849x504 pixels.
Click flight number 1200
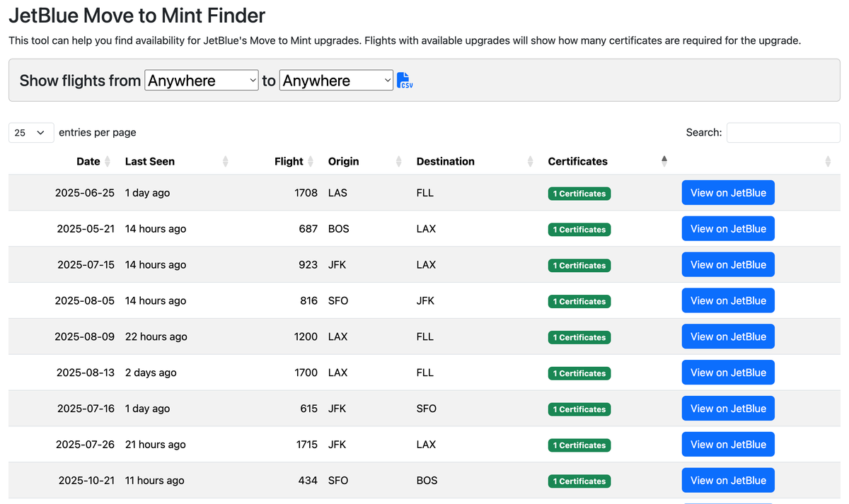pos(306,337)
